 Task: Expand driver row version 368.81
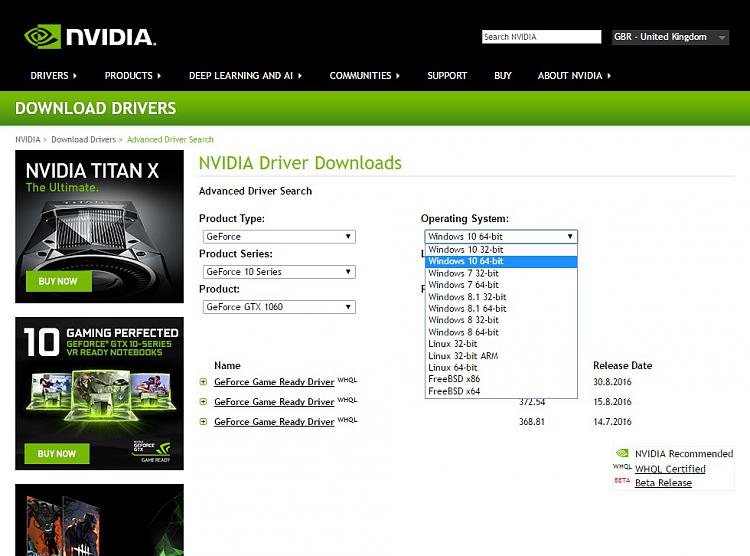click(203, 422)
